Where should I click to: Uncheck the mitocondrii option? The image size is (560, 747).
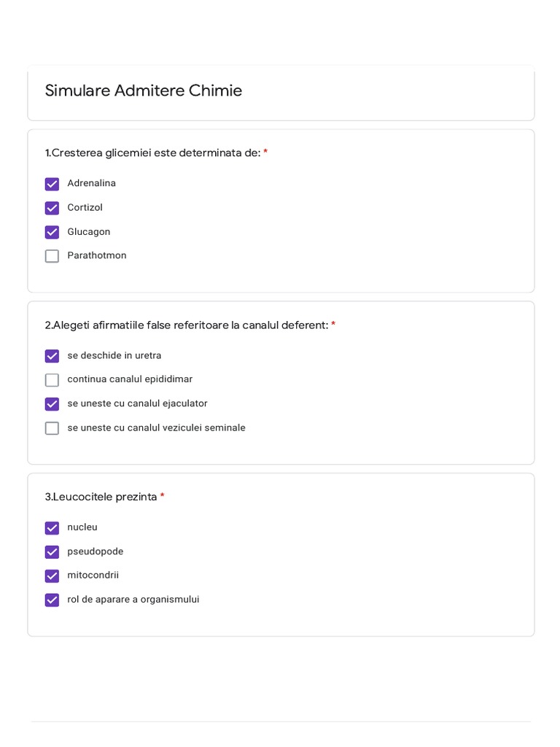(x=52, y=576)
